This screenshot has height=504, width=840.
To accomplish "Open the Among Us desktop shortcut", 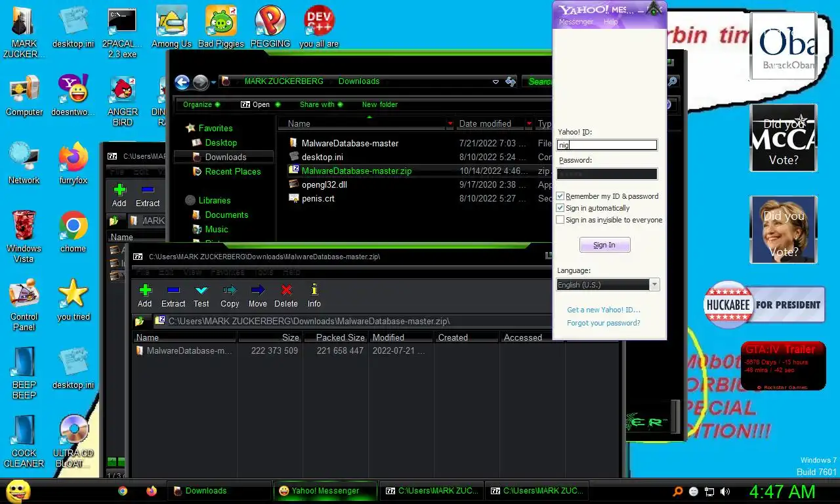I will (x=171, y=26).
